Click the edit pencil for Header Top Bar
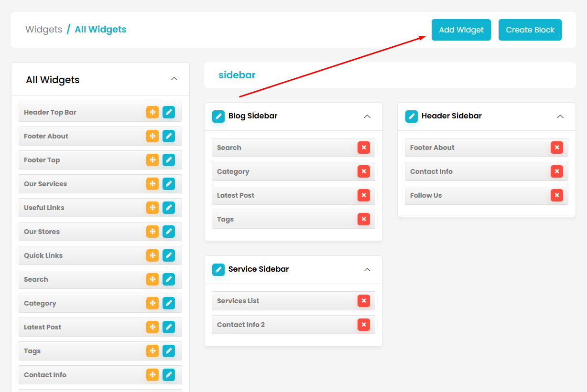This screenshot has width=587, height=392. (x=169, y=112)
